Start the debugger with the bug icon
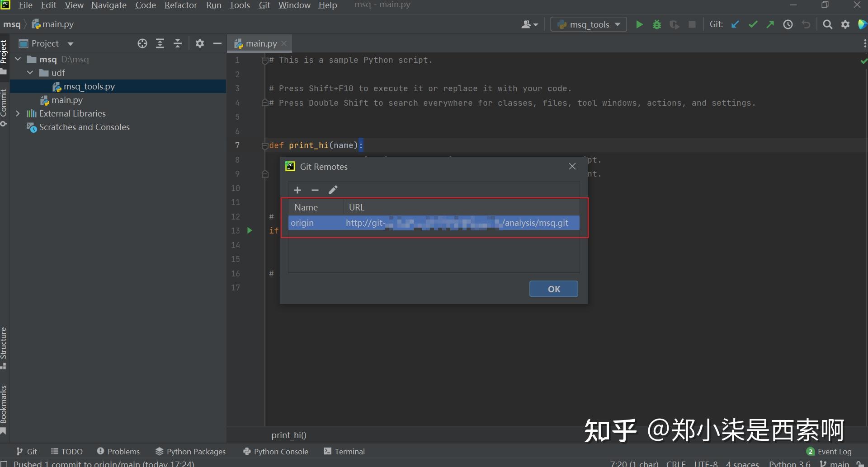 click(x=657, y=24)
